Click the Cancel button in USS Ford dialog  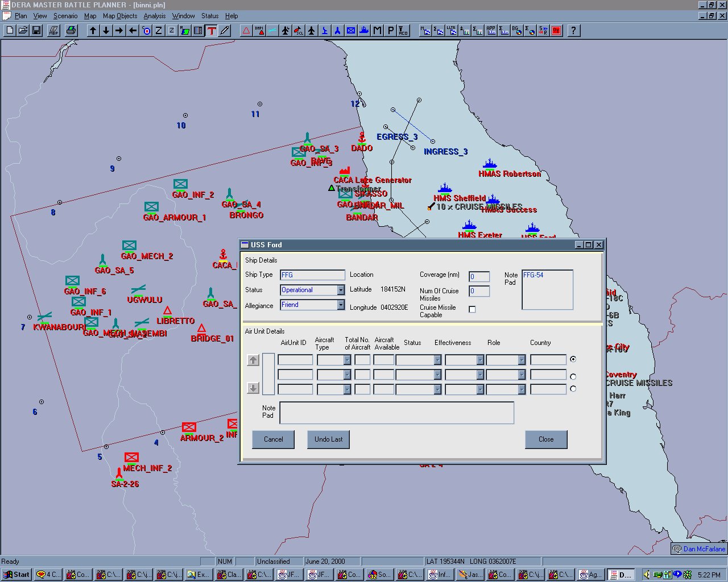click(x=273, y=439)
